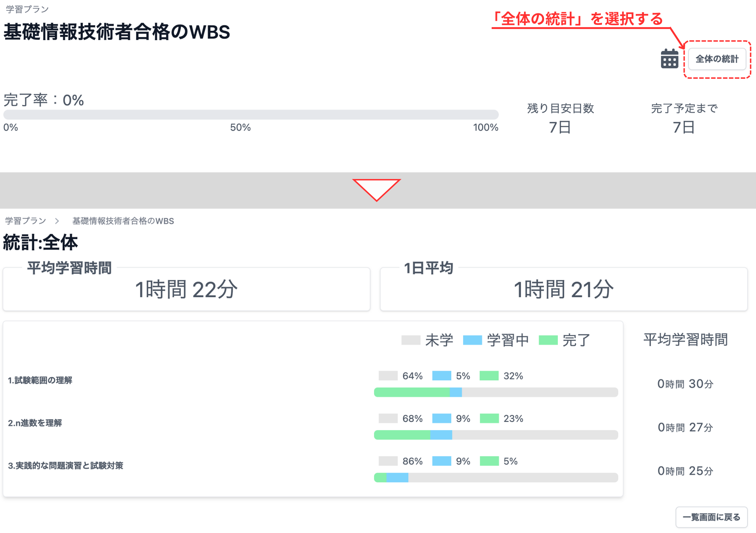Select the gray 未学 legend swatch
This screenshot has height=533, width=756.
click(x=411, y=340)
